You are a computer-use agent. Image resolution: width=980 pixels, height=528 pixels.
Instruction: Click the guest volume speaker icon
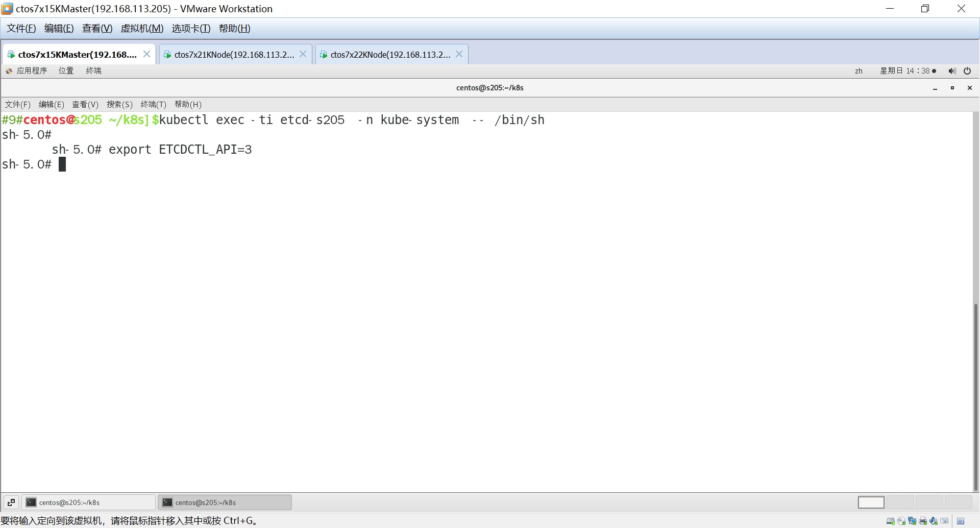[x=952, y=71]
